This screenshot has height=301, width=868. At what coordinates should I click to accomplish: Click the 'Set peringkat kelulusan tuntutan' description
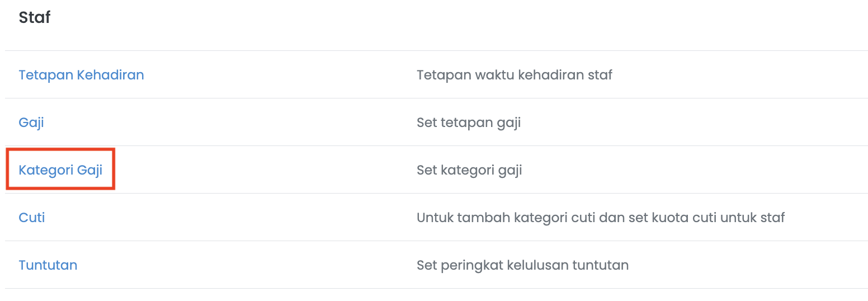[x=522, y=265]
